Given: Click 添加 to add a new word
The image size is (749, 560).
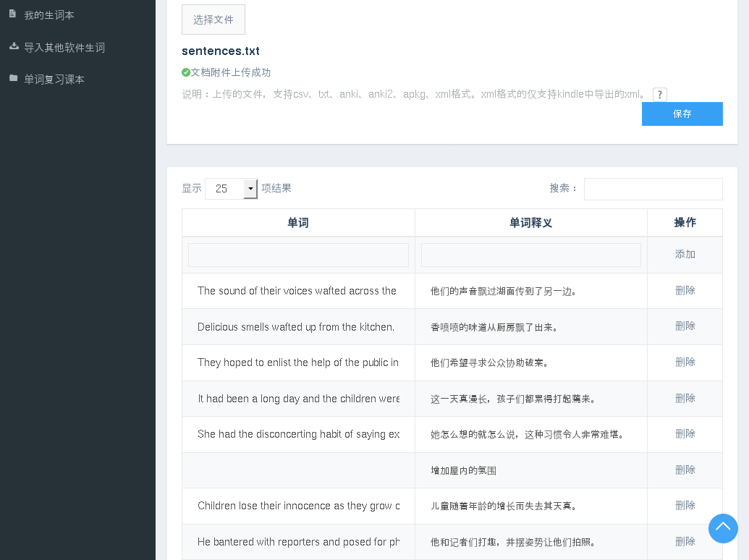Looking at the screenshot, I should point(685,255).
